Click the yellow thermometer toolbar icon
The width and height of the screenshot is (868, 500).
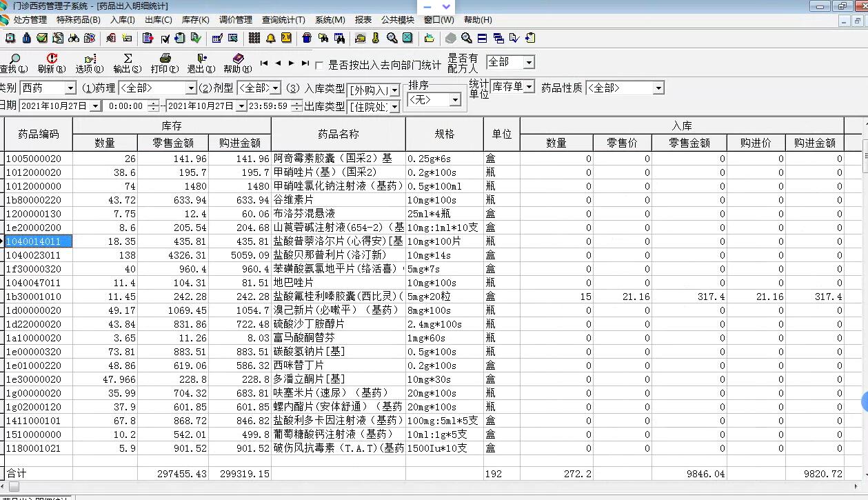376,38
